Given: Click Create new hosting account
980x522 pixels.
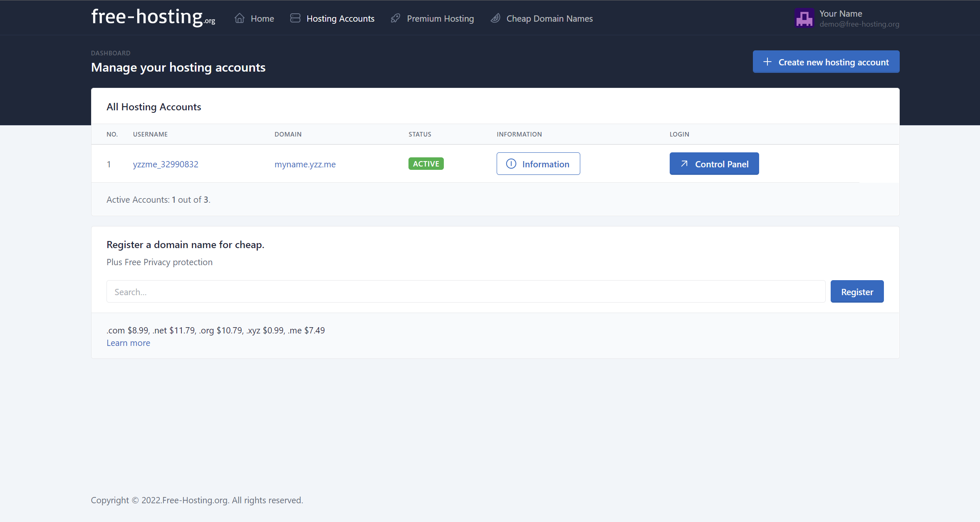Looking at the screenshot, I should 826,62.
